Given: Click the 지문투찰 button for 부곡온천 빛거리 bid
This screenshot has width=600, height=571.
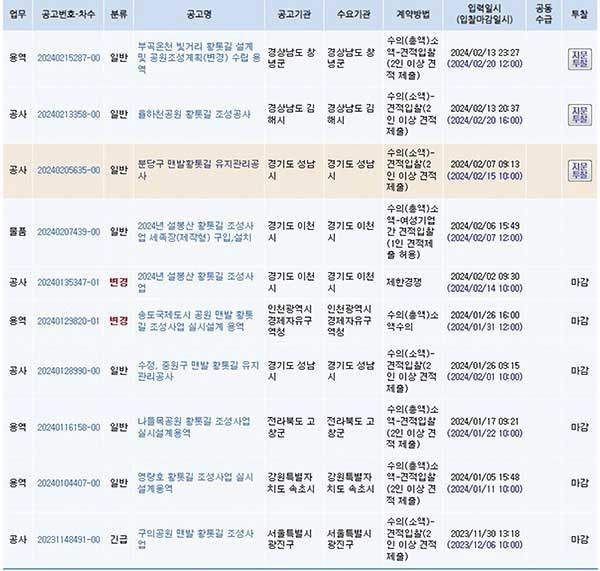Looking at the screenshot, I should pyautogui.click(x=579, y=59).
